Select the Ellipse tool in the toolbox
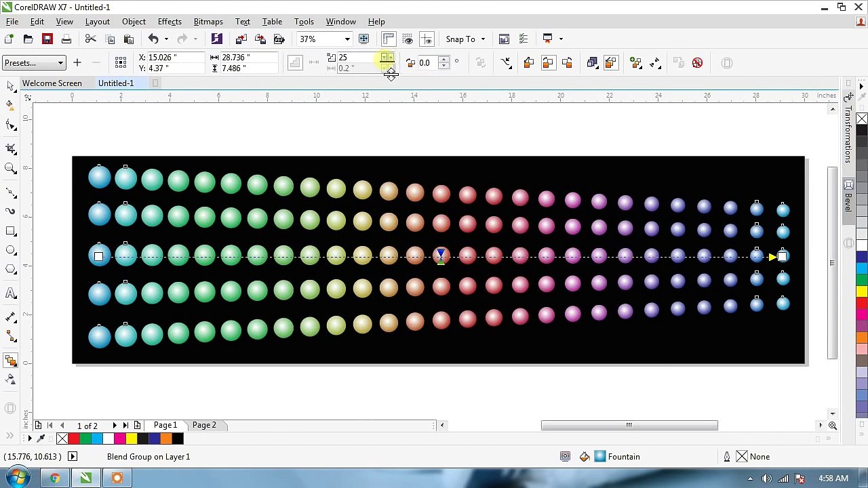Image resolution: width=868 pixels, height=488 pixels. tap(10, 251)
